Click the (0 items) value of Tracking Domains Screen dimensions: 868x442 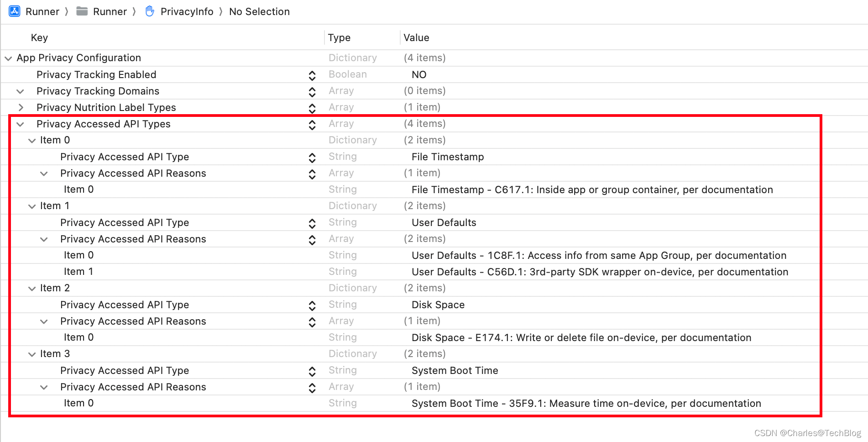425,90
